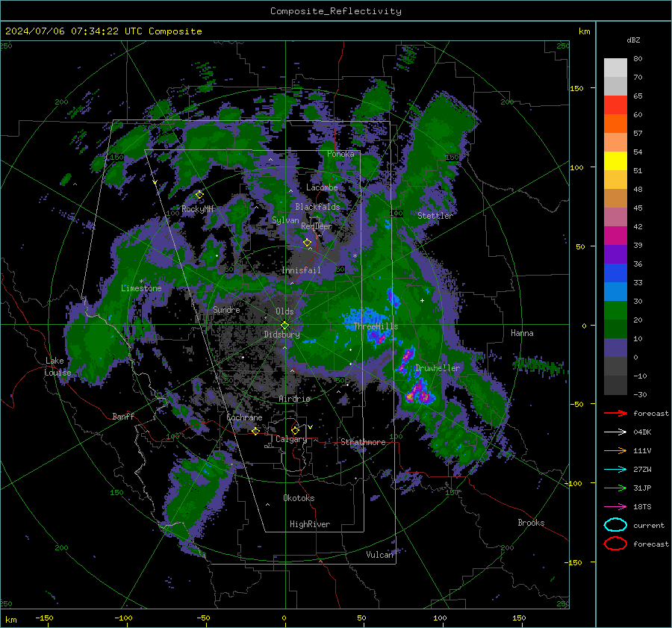This screenshot has width=672, height=628.
Task: Click the purple swatch between 39 and 36 dBZ
Action: (615, 254)
